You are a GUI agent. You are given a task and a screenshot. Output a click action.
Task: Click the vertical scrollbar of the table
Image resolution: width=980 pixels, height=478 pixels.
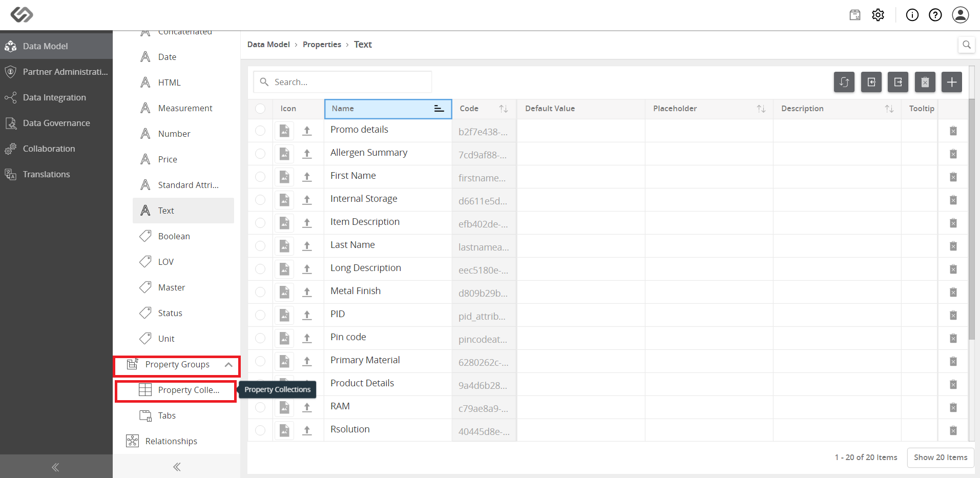(971, 219)
